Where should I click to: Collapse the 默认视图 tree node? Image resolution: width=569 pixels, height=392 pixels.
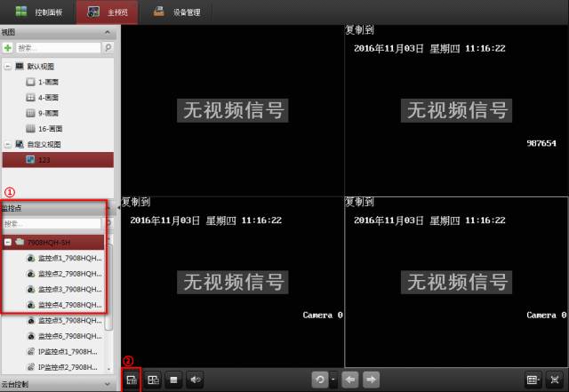[8, 67]
